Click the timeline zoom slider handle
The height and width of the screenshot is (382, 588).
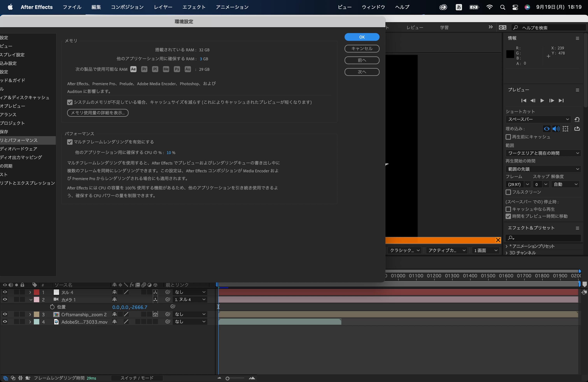227,378
